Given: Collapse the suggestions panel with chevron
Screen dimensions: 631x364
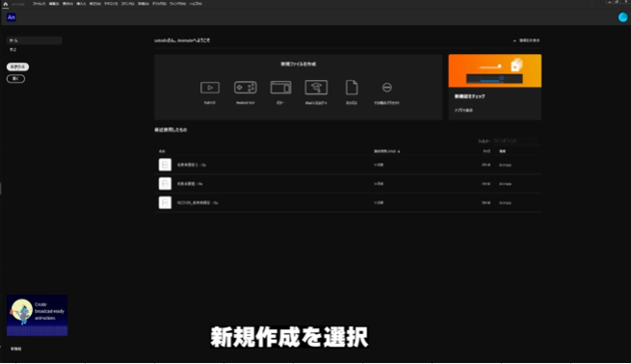Looking at the screenshot, I should point(514,40).
